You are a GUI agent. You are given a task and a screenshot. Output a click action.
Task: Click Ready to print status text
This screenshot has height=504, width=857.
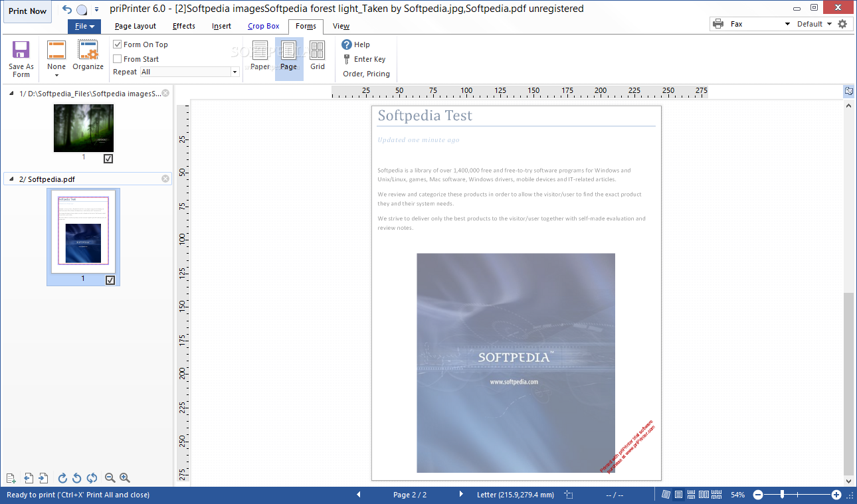click(x=78, y=495)
